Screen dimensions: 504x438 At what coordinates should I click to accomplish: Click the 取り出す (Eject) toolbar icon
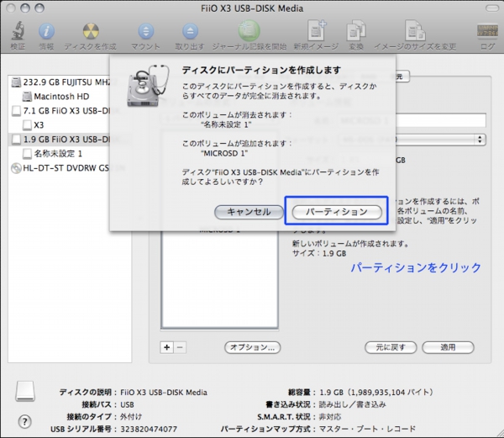coord(189,32)
